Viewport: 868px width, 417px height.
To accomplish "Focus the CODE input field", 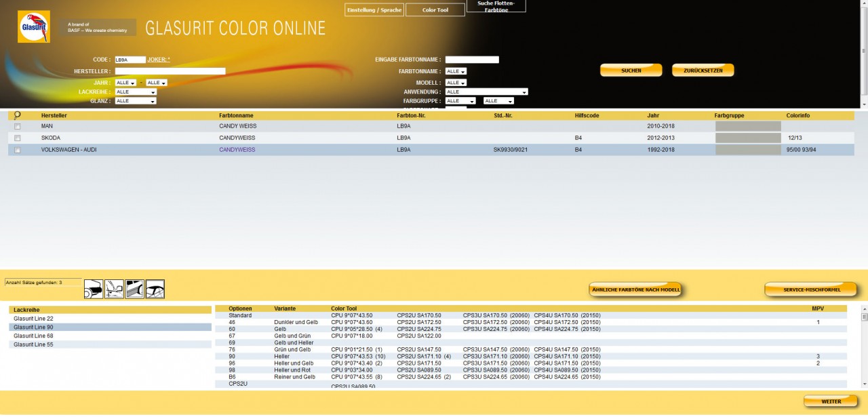I will pyautogui.click(x=130, y=60).
